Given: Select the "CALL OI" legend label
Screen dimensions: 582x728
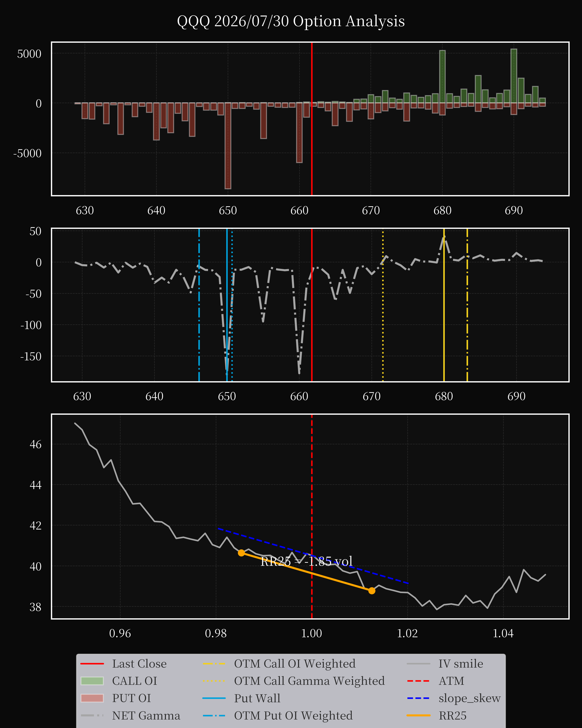Looking at the screenshot, I should 135,681.
